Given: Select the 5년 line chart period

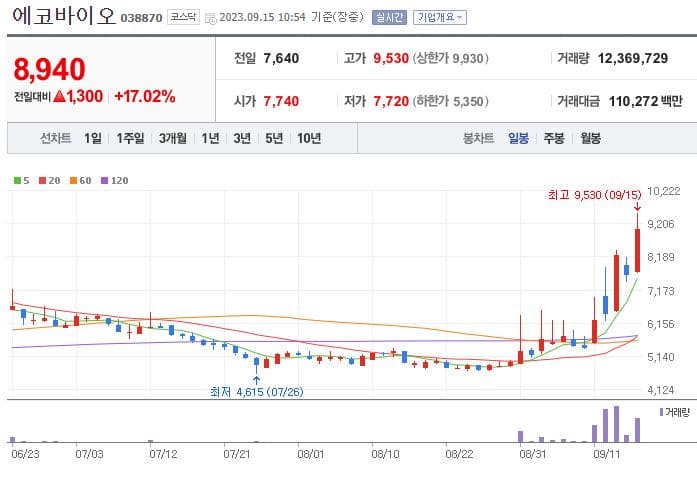Looking at the screenshot, I should point(274,138).
